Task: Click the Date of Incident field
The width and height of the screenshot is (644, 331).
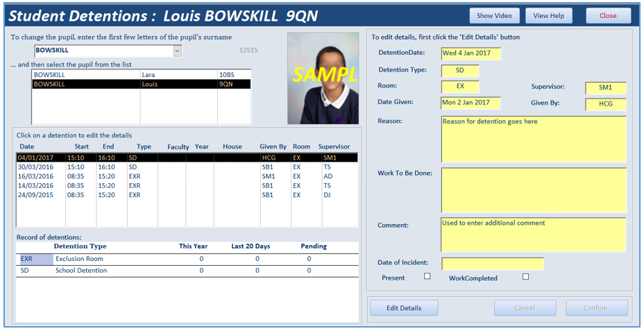Action: tap(493, 264)
